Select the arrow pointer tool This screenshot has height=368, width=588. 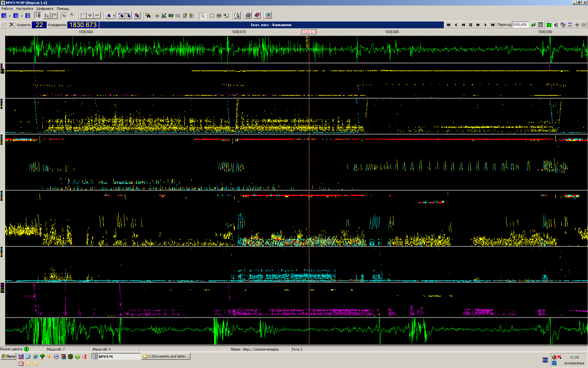point(203,15)
